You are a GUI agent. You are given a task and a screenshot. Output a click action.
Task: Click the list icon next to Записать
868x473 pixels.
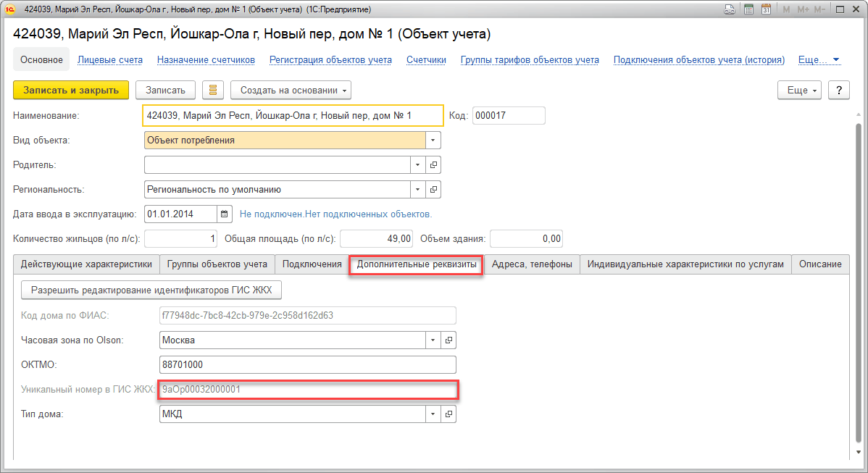pyautogui.click(x=213, y=90)
